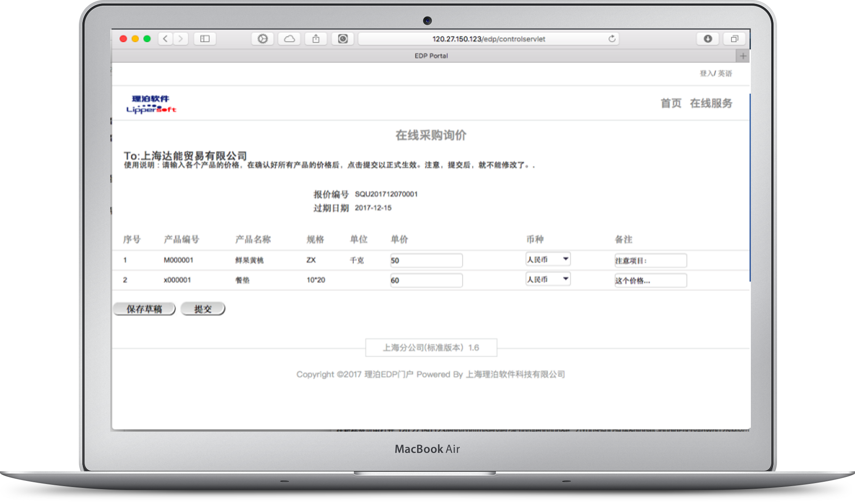Click the 登入/英语 link at top
855x504 pixels.
click(716, 73)
